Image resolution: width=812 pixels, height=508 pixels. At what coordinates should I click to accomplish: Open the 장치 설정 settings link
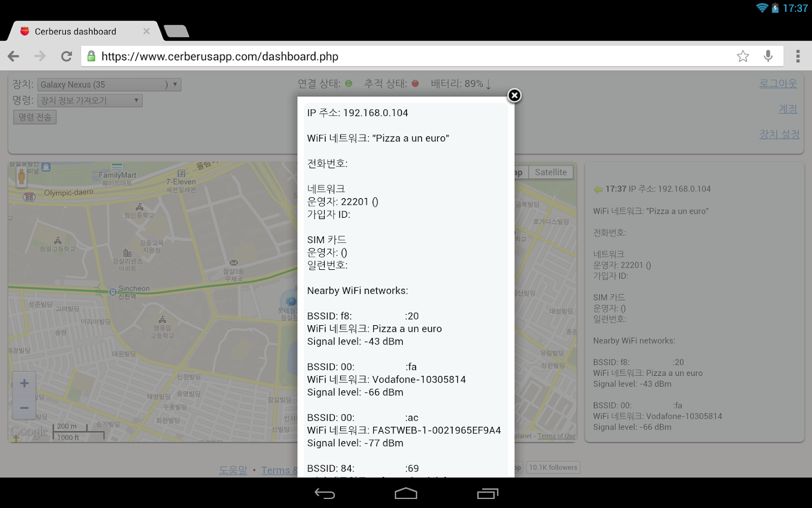pyautogui.click(x=779, y=134)
